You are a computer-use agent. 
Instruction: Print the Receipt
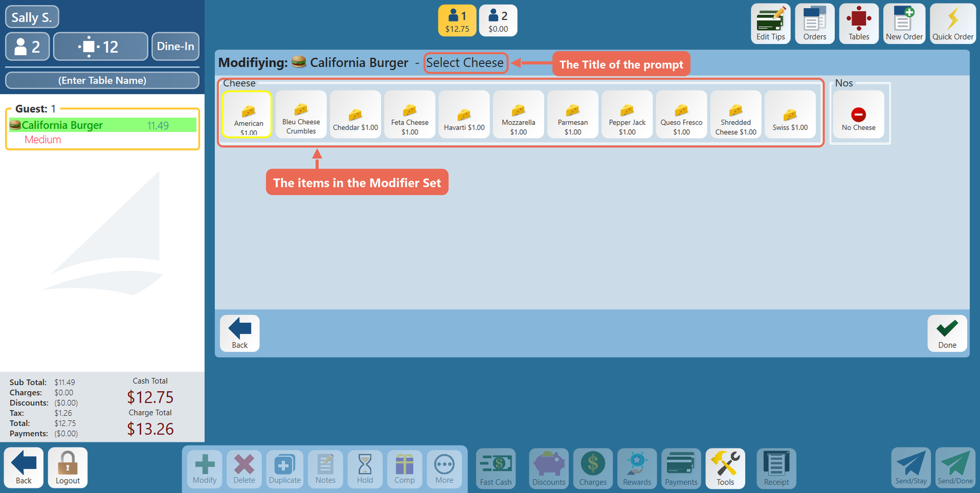(x=776, y=469)
